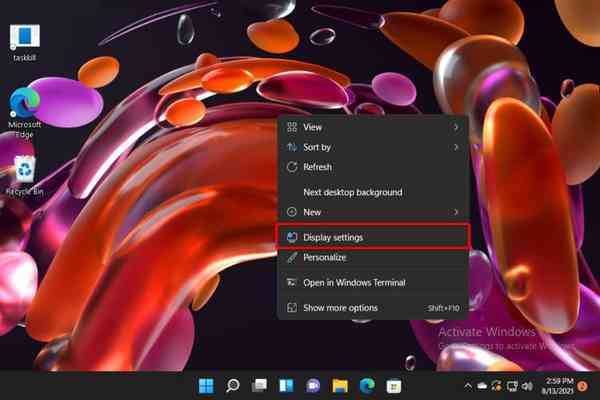This screenshot has width=600, height=400.
Task: Click the OneDrive cloud tray icon
Action: click(x=482, y=386)
